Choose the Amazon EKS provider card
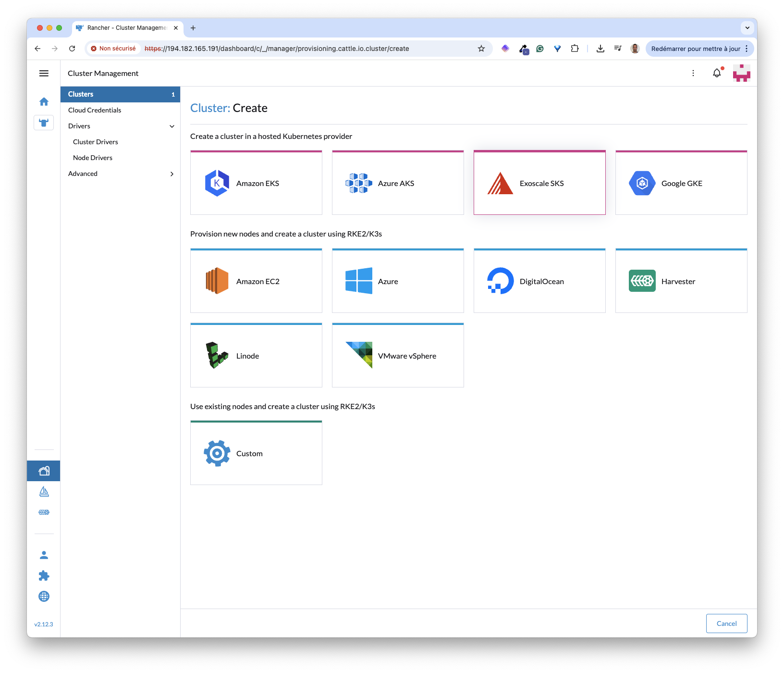Screen dimensions: 784x673 coord(256,183)
